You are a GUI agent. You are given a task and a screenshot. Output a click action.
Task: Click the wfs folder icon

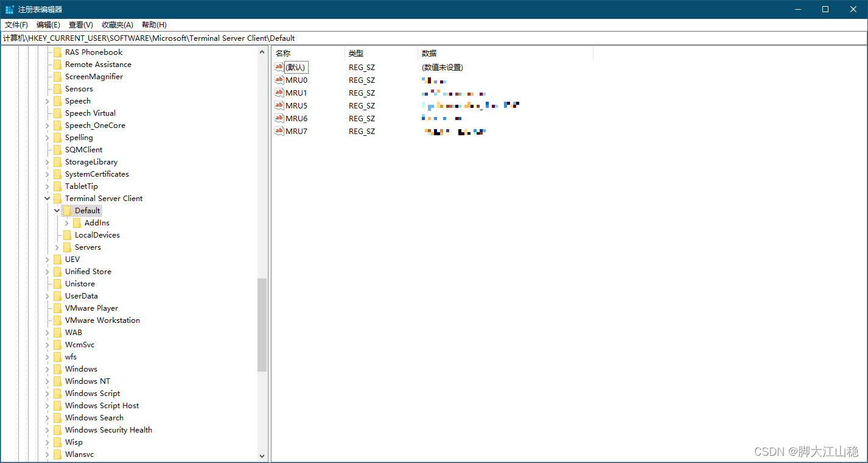[x=57, y=357]
